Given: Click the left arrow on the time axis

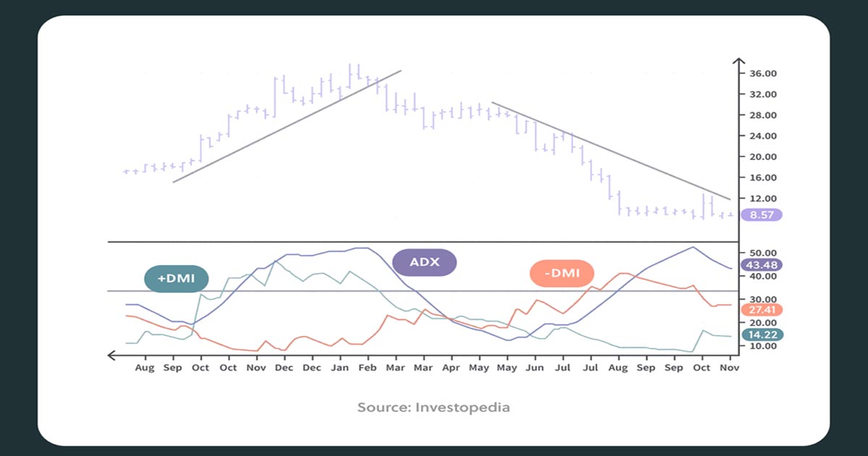Looking at the screenshot, I should (x=112, y=355).
